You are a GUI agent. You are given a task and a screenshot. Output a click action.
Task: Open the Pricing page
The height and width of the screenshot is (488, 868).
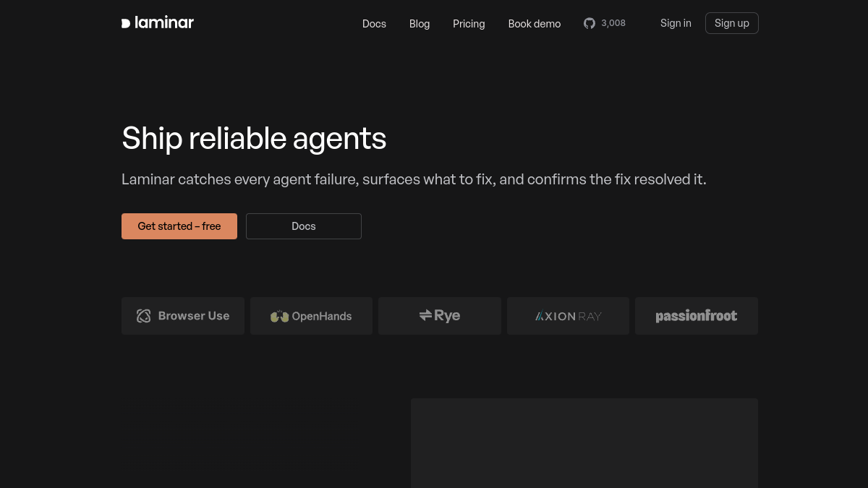(469, 24)
